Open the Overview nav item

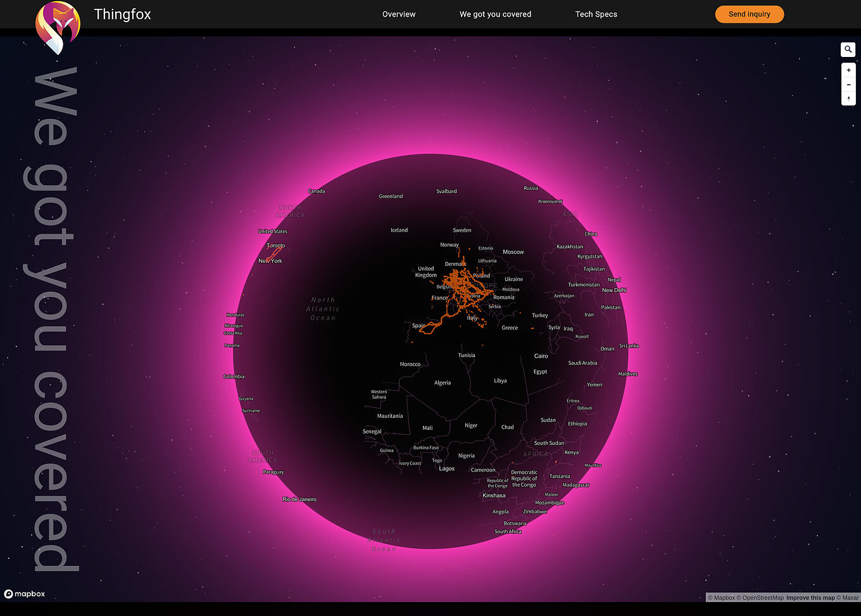(399, 14)
